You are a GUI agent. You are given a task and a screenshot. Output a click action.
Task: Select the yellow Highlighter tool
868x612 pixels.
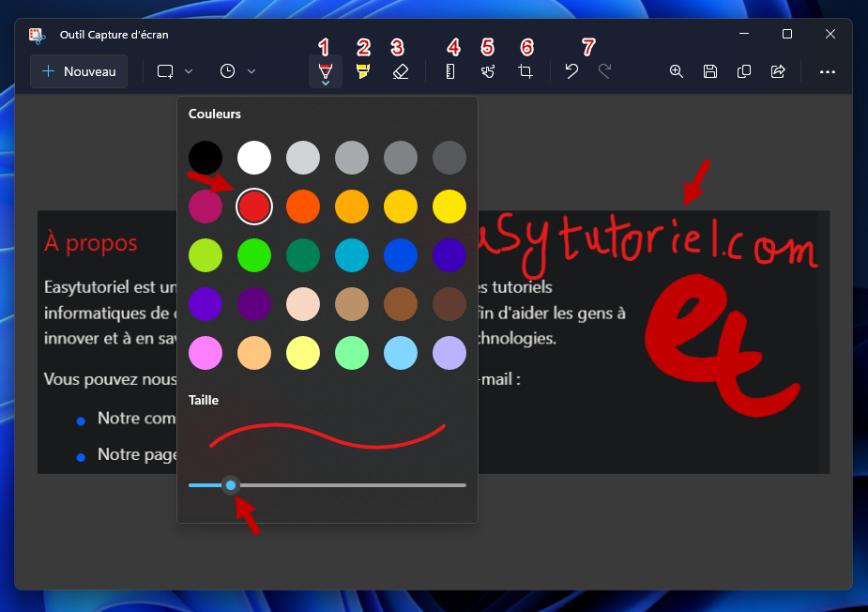[363, 71]
